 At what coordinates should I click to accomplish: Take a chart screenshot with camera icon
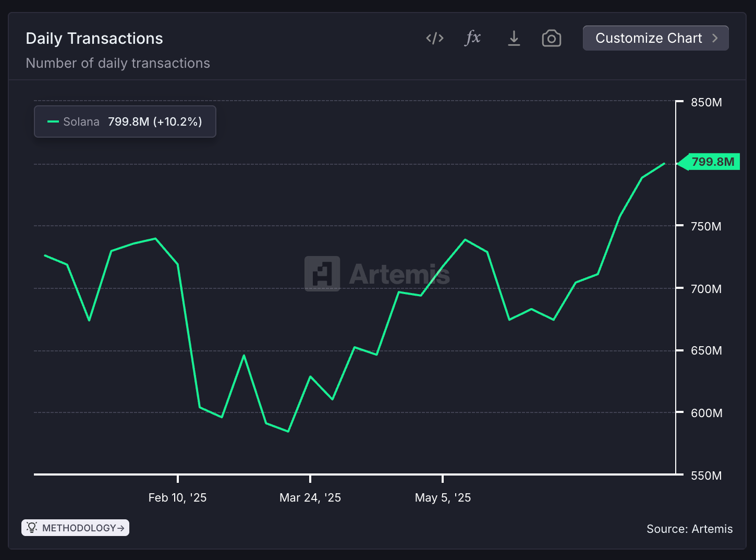coord(552,38)
